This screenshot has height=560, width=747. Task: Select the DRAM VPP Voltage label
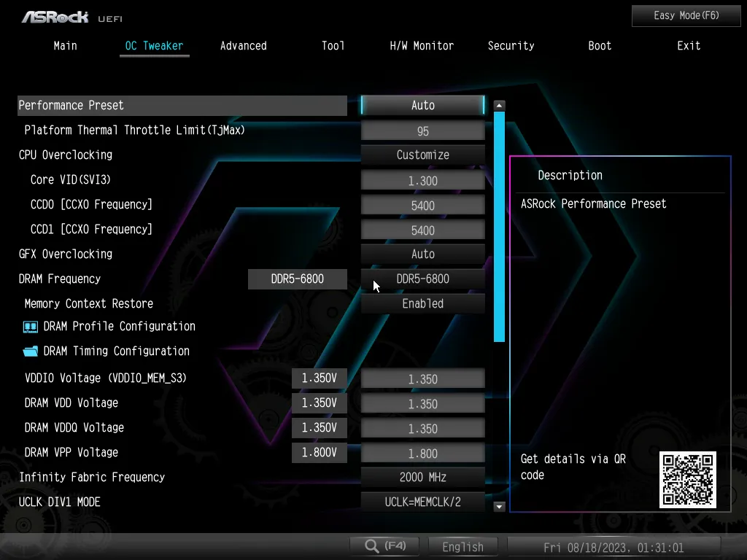click(x=71, y=452)
